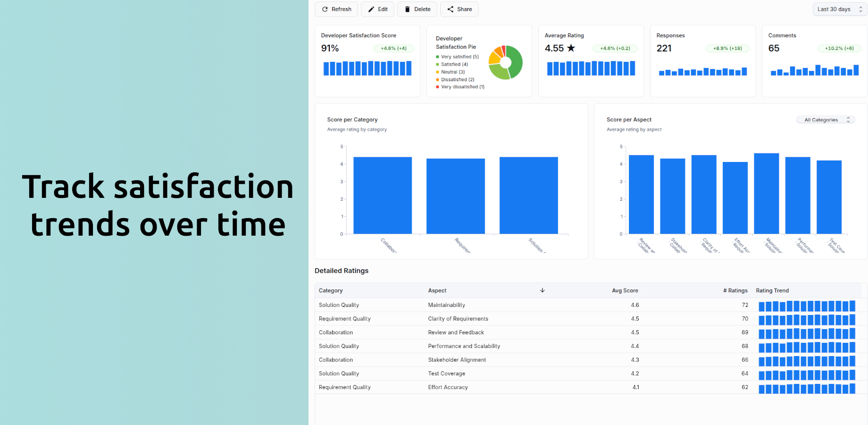Screen dimensions: 868x425
Task: Click the first bar in Score per Category
Action: (x=382, y=196)
